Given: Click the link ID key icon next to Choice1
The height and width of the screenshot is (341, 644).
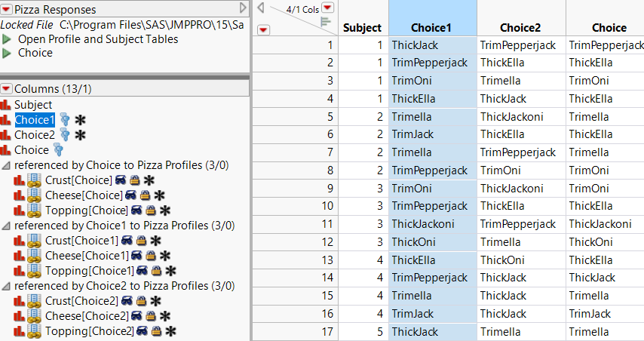Looking at the screenshot, I should click(65, 120).
